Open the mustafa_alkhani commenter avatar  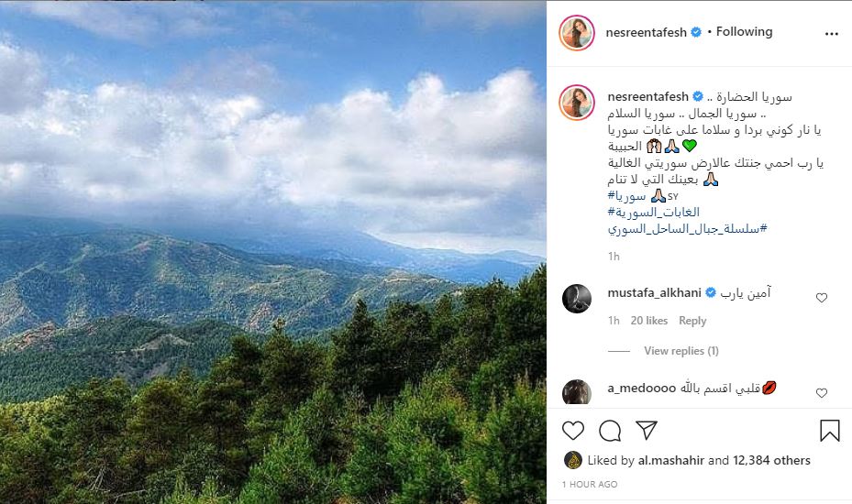tap(577, 298)
